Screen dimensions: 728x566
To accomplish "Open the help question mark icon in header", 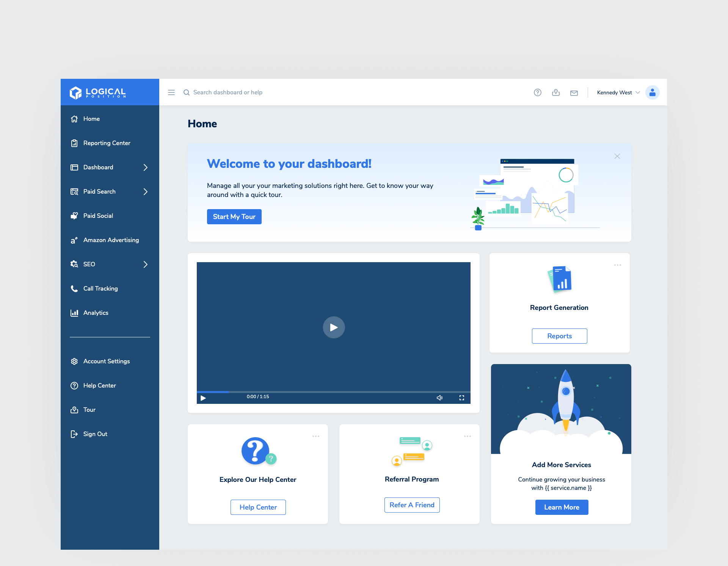I will [x=537, y=92].
